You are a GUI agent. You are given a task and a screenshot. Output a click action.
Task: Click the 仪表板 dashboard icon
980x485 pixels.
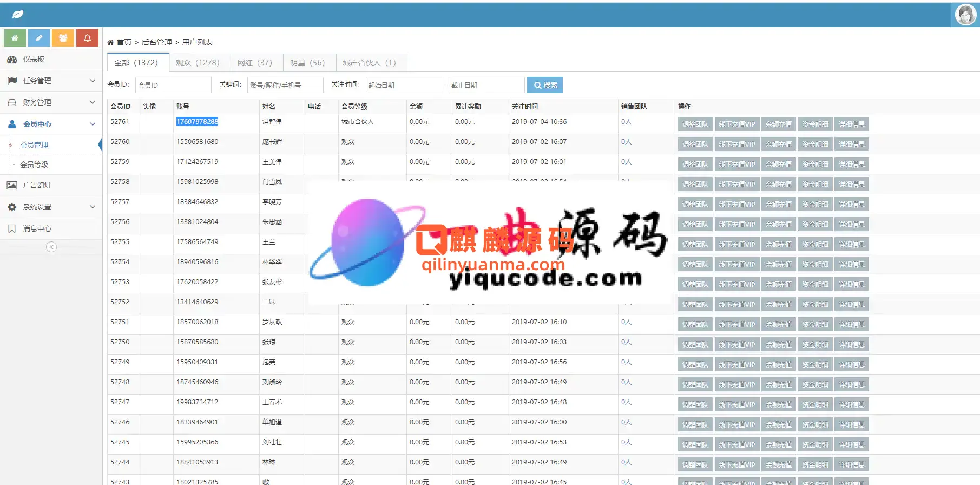click(12, 60)
